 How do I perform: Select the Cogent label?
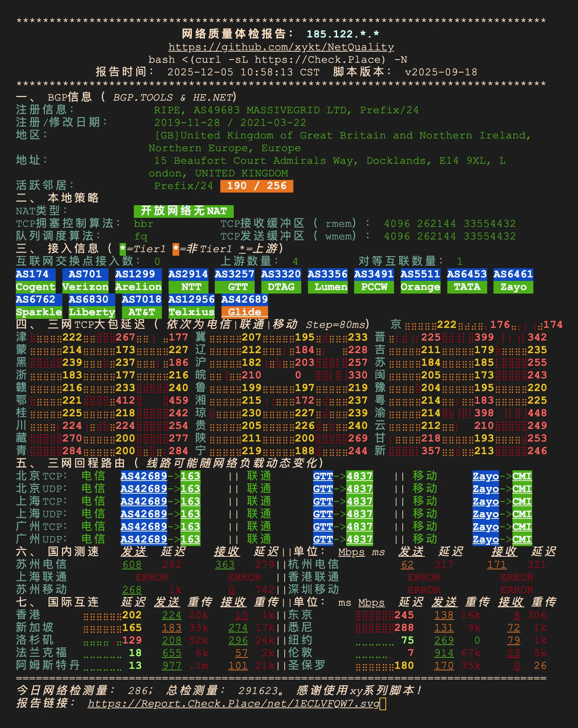click(x=36, y=287)
